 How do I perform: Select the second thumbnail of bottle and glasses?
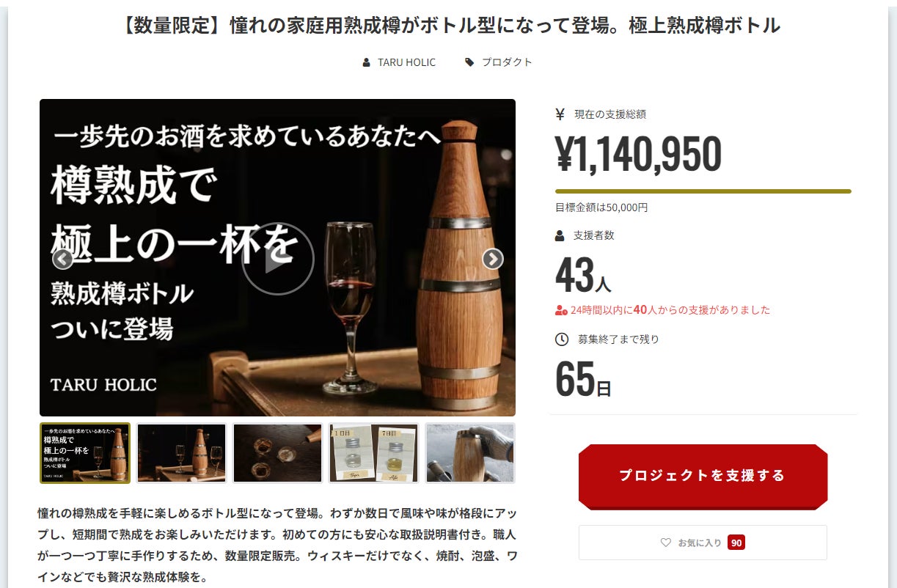(181, 453)
